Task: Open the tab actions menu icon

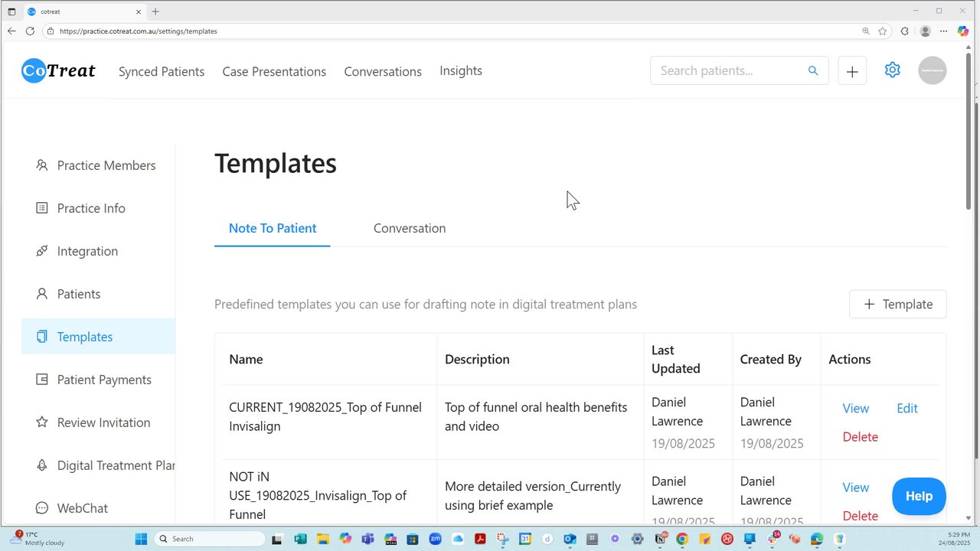Action: coord(11,11)
